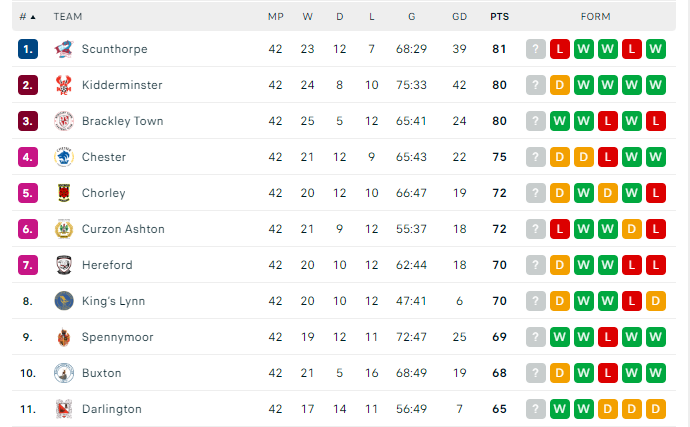Select the Chester team badge
This screenshot has width=690, height=427.
point(64,157)
